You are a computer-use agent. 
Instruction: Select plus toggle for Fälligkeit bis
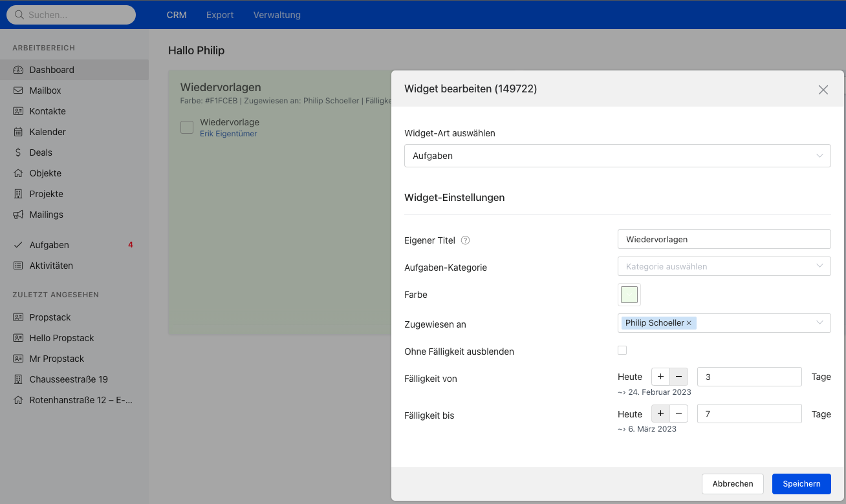(660, 414)
